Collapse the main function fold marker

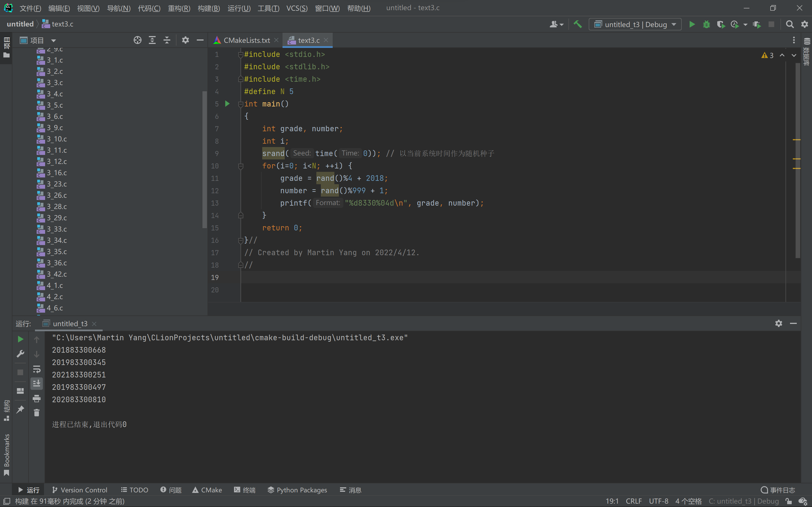point(240,104)
